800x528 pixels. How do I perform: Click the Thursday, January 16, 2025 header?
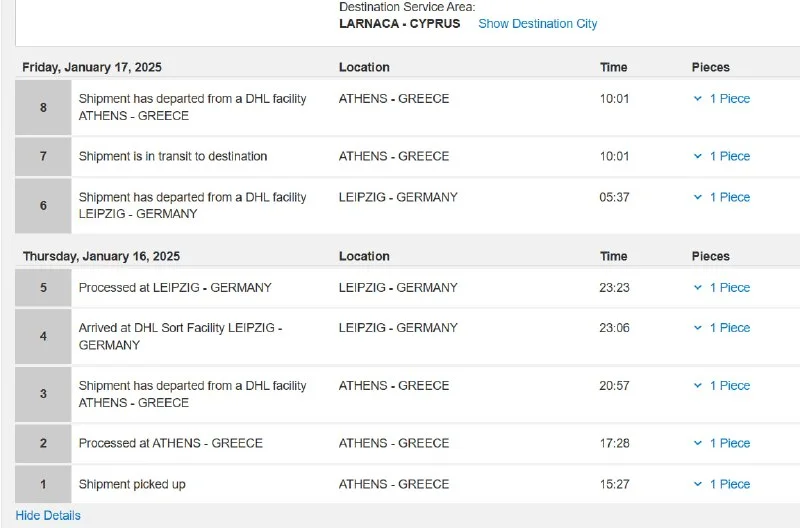(101, 257)
